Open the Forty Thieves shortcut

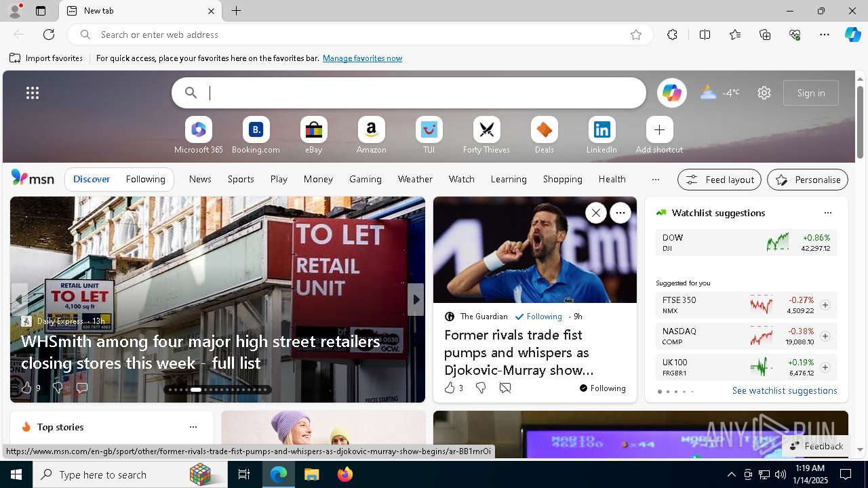pos(486,136)
